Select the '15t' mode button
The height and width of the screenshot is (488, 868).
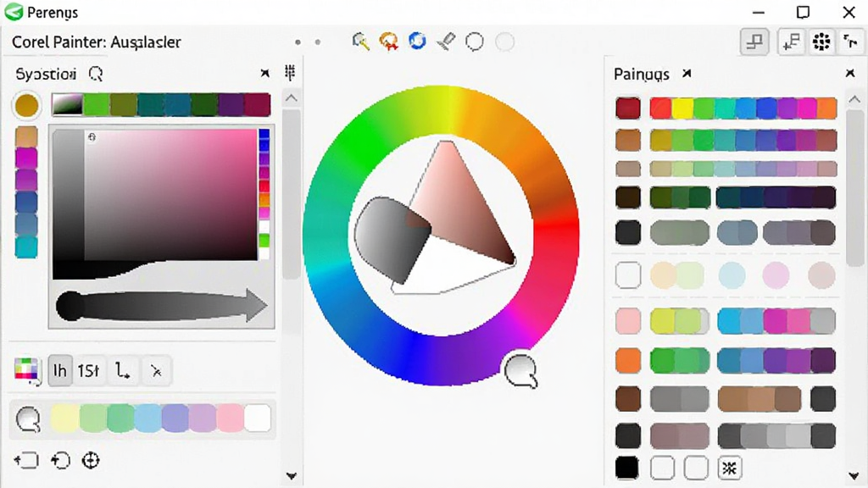pyautogui.click(x=88, y=370)
